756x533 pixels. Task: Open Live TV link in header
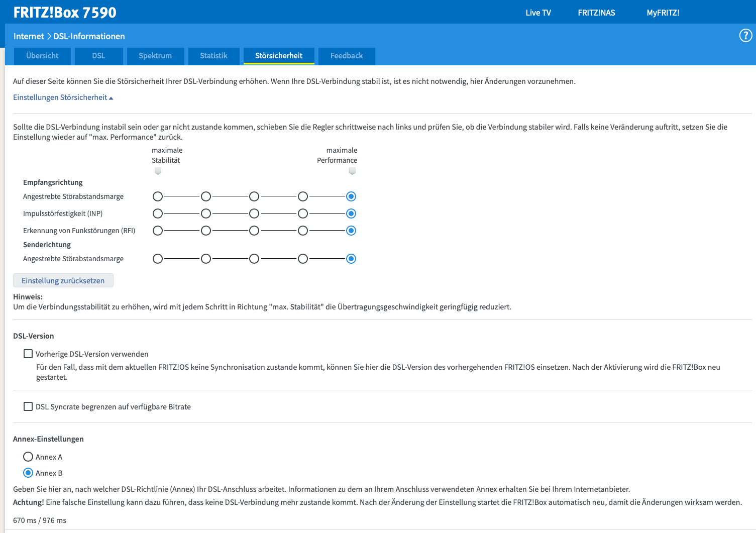point(538,13)
